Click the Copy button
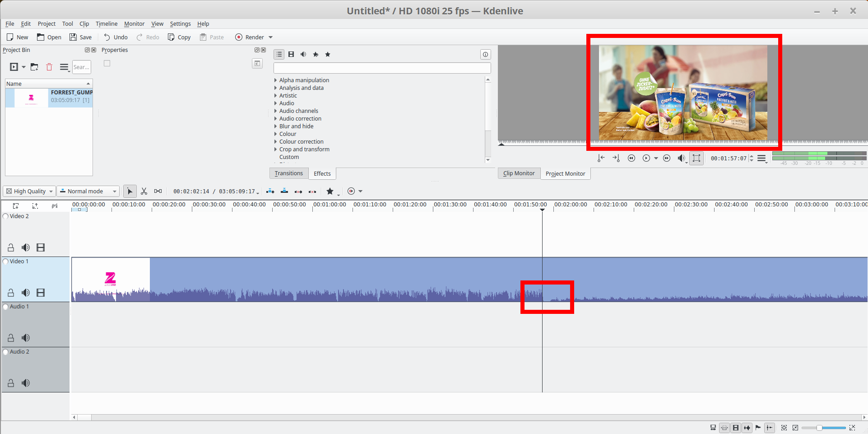 (x=179, y=37)
